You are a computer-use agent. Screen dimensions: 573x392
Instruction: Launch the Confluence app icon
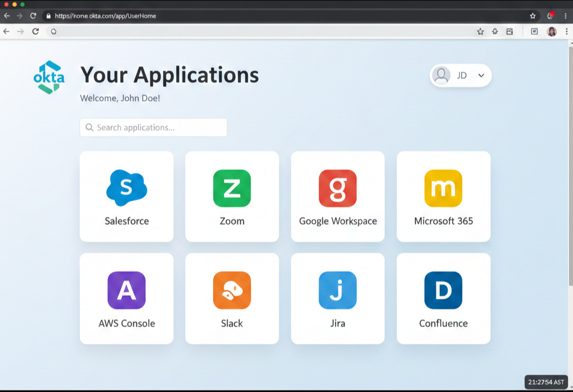point(443,290)
